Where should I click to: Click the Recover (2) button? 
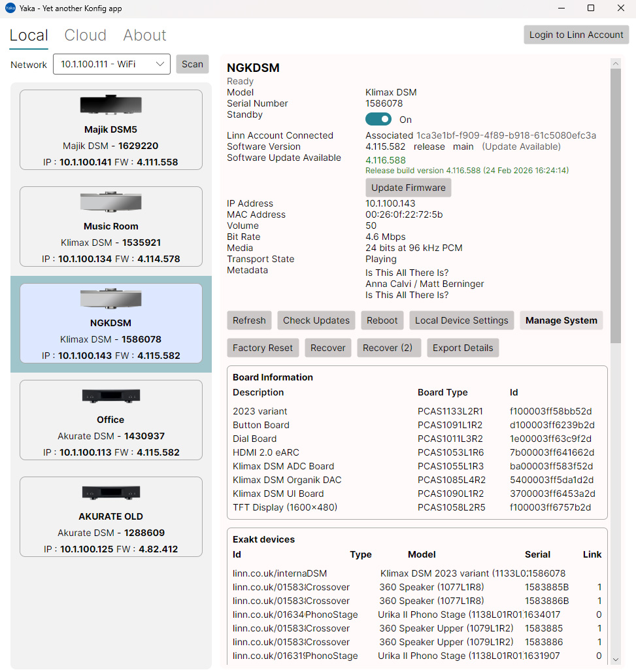388,348
